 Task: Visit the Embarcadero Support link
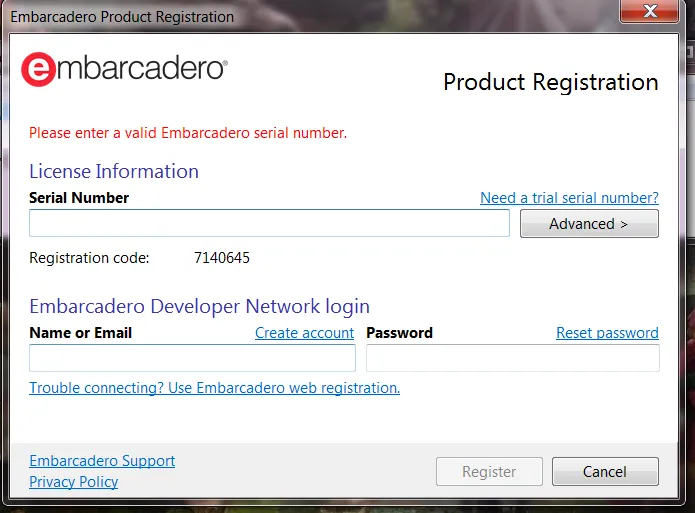[102, 461]
